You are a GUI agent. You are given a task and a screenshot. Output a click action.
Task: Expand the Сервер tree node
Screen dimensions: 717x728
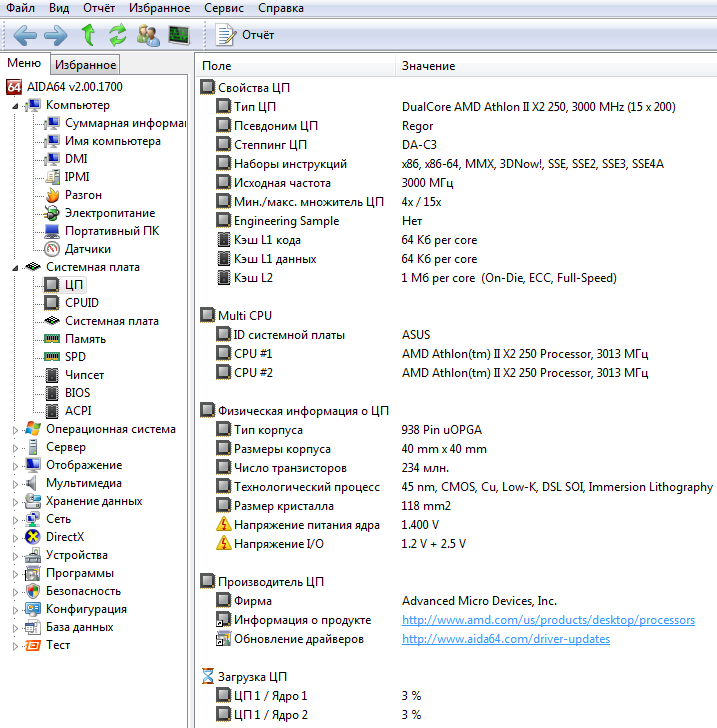15,448
